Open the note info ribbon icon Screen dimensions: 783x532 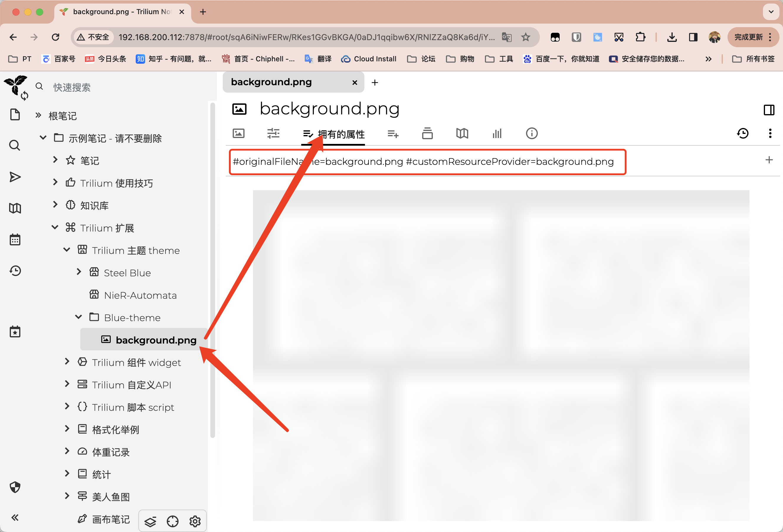[531, 134]
